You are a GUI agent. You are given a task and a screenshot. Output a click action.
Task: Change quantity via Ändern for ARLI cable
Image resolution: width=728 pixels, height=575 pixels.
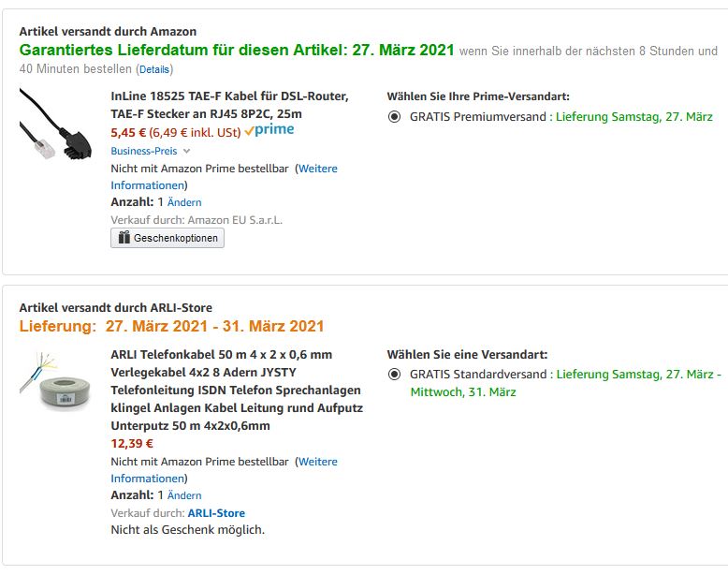click(184, 495)
